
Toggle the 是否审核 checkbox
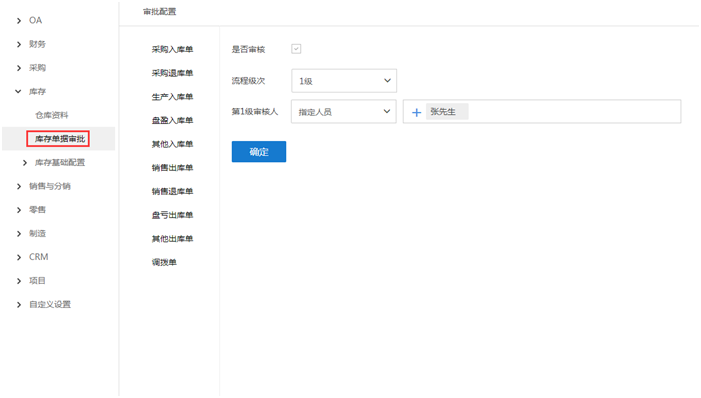click(296, 49)
